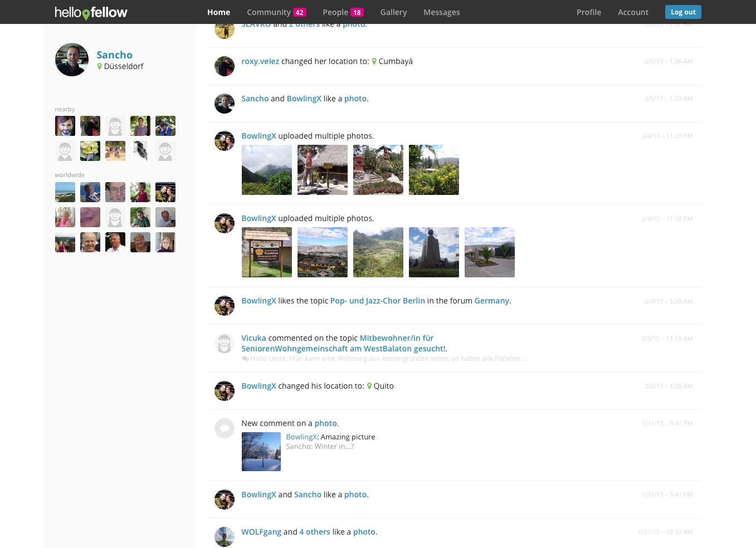Visit the Germany forum link
Screen dimensions: 756x548
pos(491,301)
